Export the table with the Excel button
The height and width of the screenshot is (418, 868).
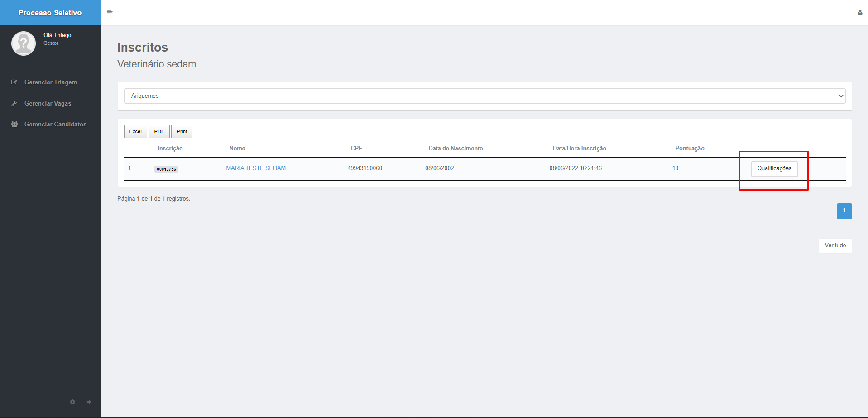(x=135, y=131)
